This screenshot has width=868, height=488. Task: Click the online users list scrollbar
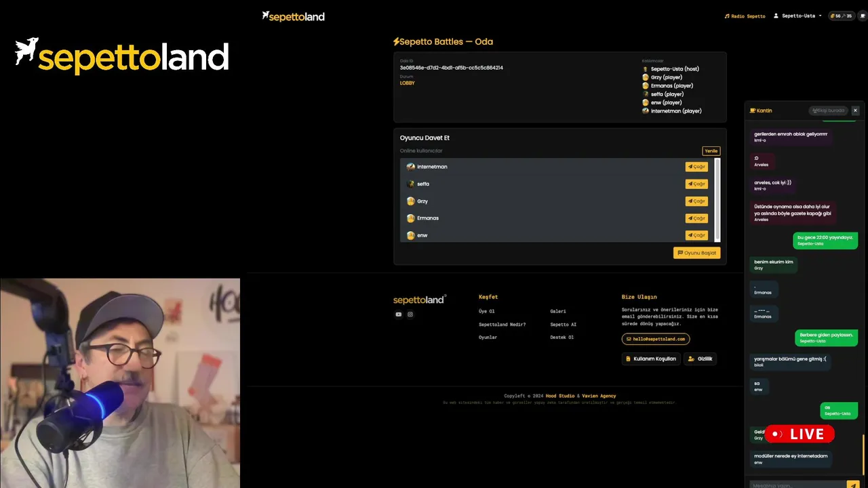(717, 199)
